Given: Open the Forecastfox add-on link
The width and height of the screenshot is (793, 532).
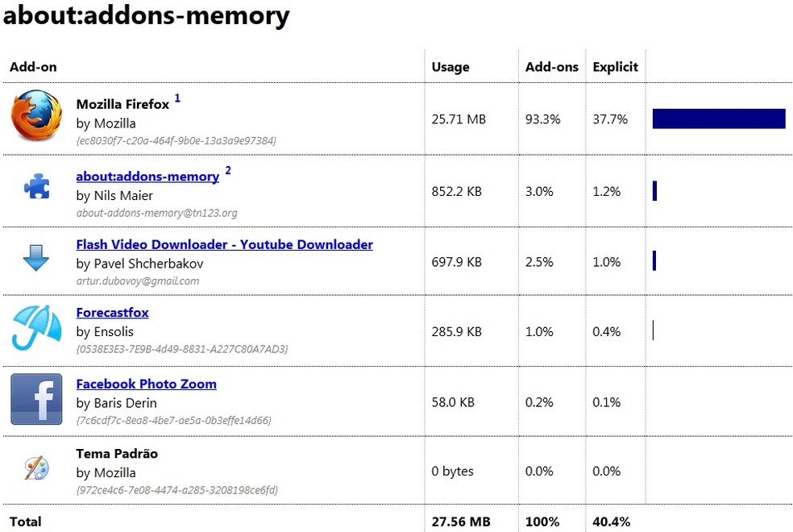Looking at the screenshot, I should pos(112,313).
